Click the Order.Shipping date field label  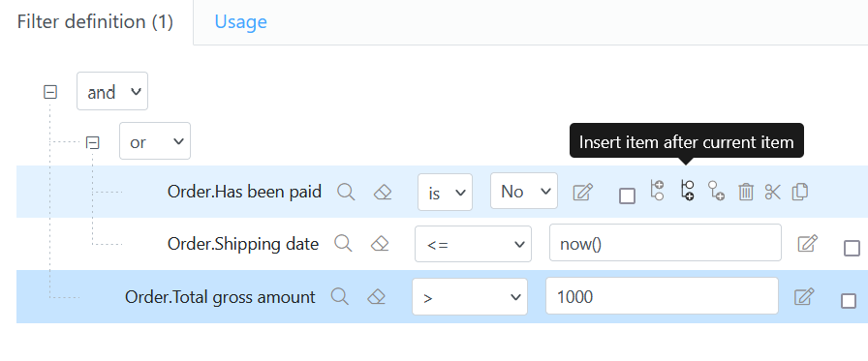pyautogui.click(x=243, y=244)
